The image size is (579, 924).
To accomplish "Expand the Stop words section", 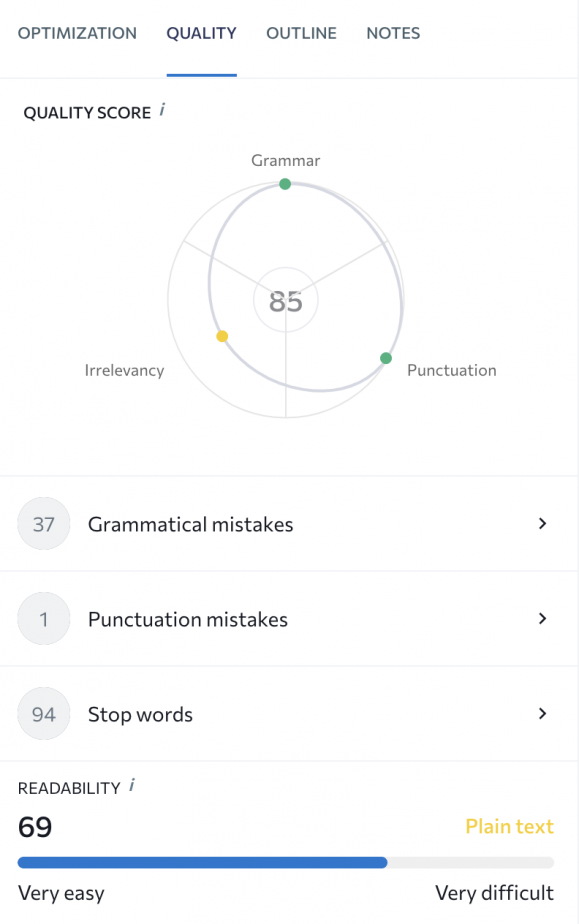I will pos(541,714).
